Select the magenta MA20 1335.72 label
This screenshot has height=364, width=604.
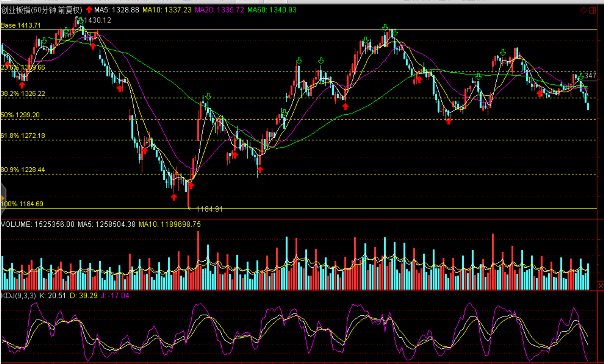[x=219, y=10]
